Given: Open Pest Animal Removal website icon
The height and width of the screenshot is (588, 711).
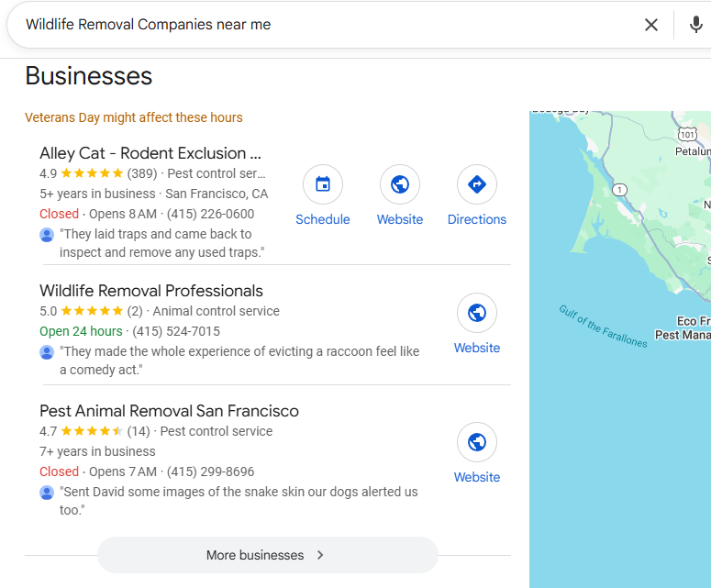Looking at the screenshot, I should (x=477, y=442).
